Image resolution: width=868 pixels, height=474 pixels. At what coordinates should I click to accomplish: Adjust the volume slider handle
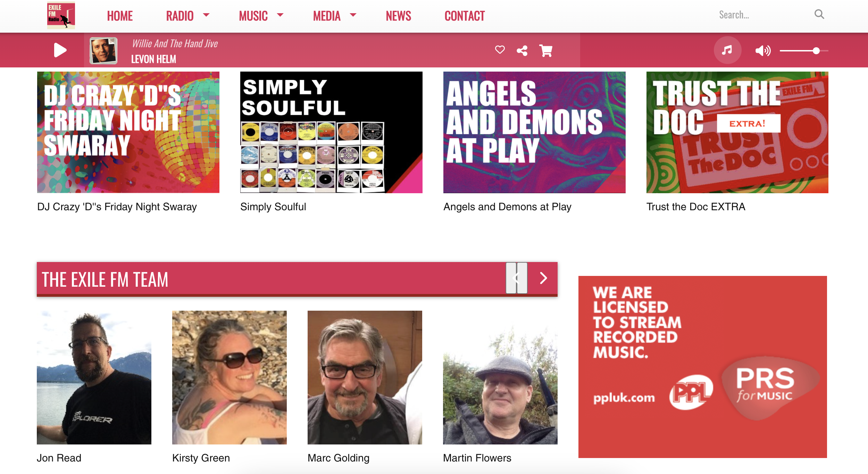816,51
